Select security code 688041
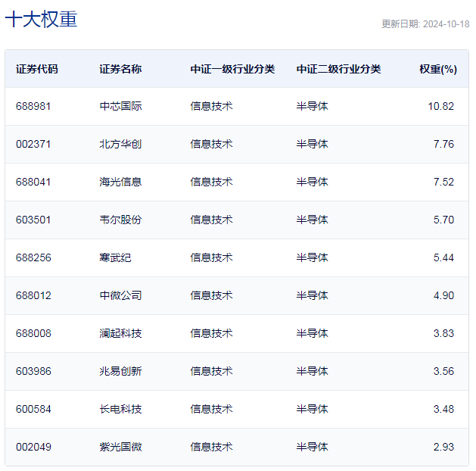This screenshot has height=471, width=476. 33,182
